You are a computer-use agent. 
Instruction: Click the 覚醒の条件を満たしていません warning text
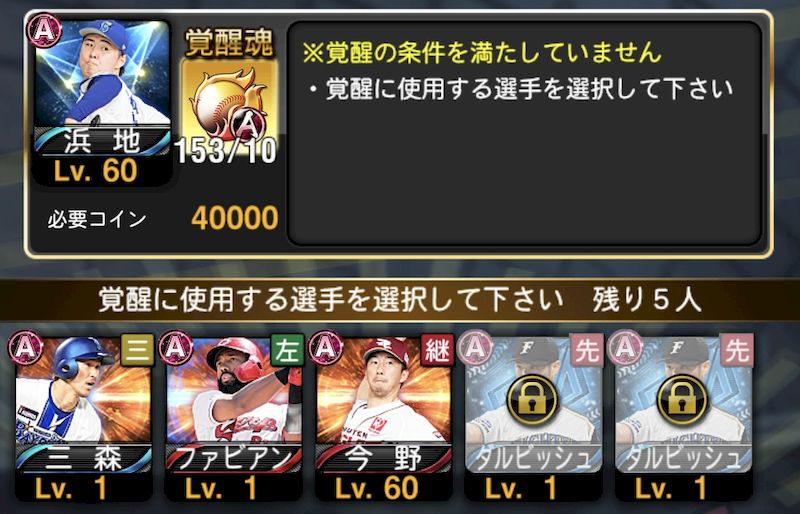(x=482, y=53)
